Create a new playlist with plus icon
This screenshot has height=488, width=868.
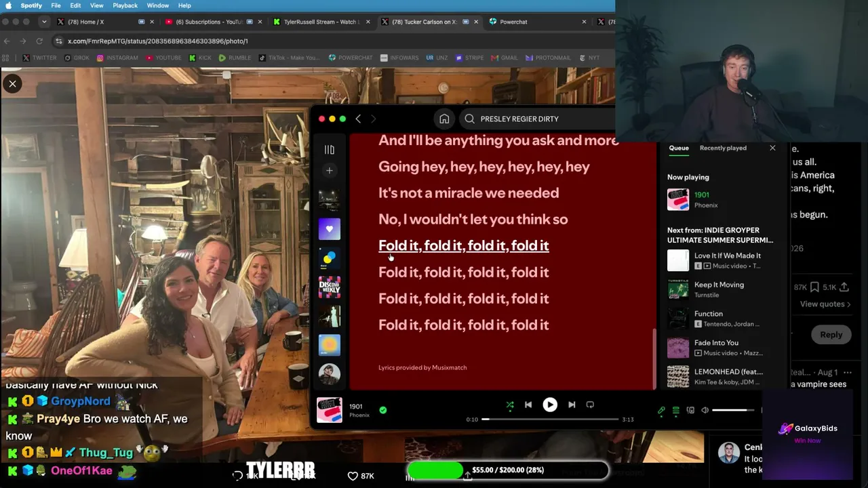[x=329, y=171]
